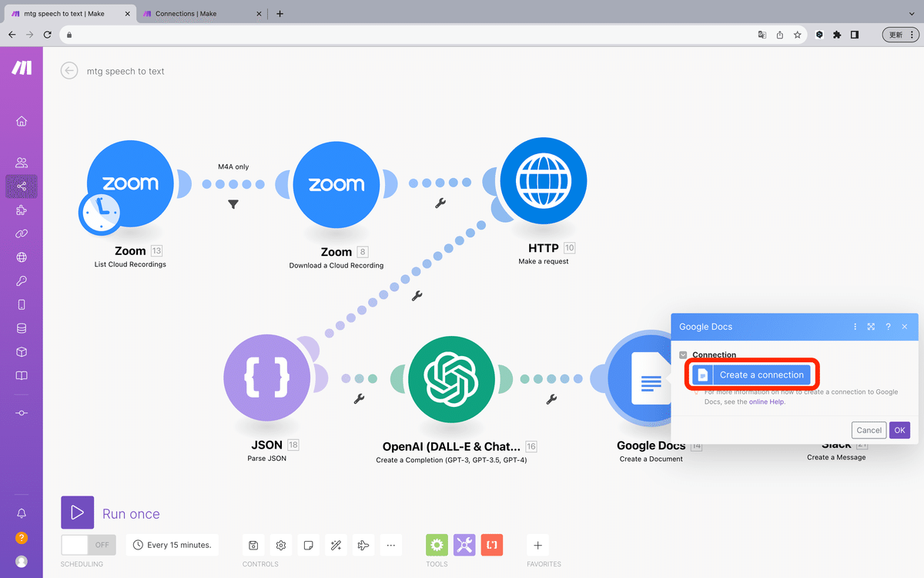The width and height of the screenshot is (924, 578).
Task: Open the online Help link
Action: tap(767, 402)
